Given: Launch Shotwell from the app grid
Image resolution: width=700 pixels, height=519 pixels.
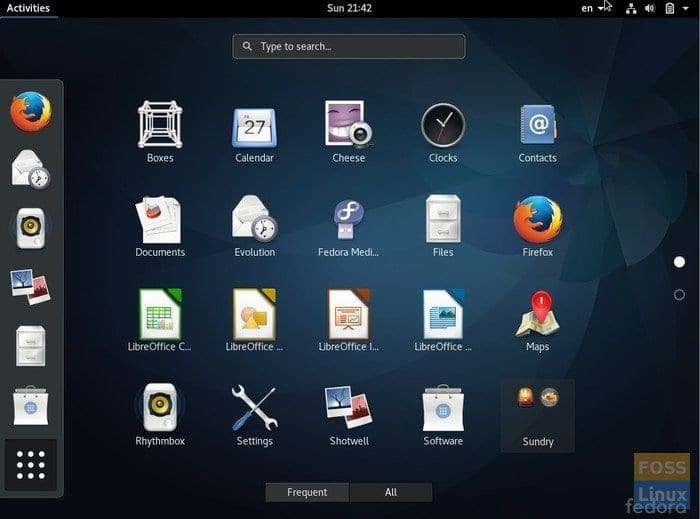Looking at the screenshot, I should pyautogui.click(x=349, y=415).
